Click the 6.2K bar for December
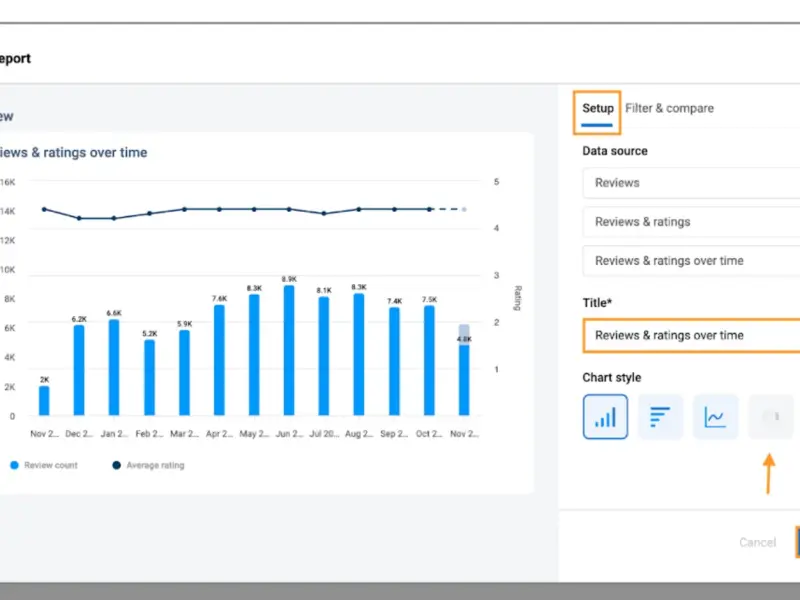800x600 pixels. (x=79, y=370)
